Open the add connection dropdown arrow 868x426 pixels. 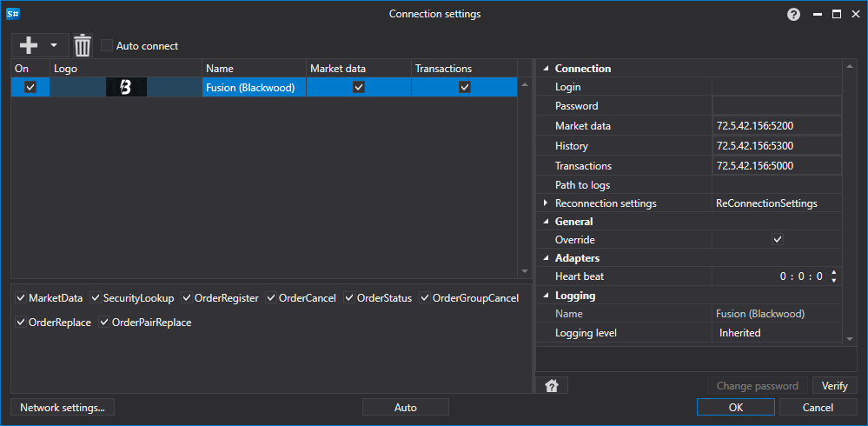54,45
